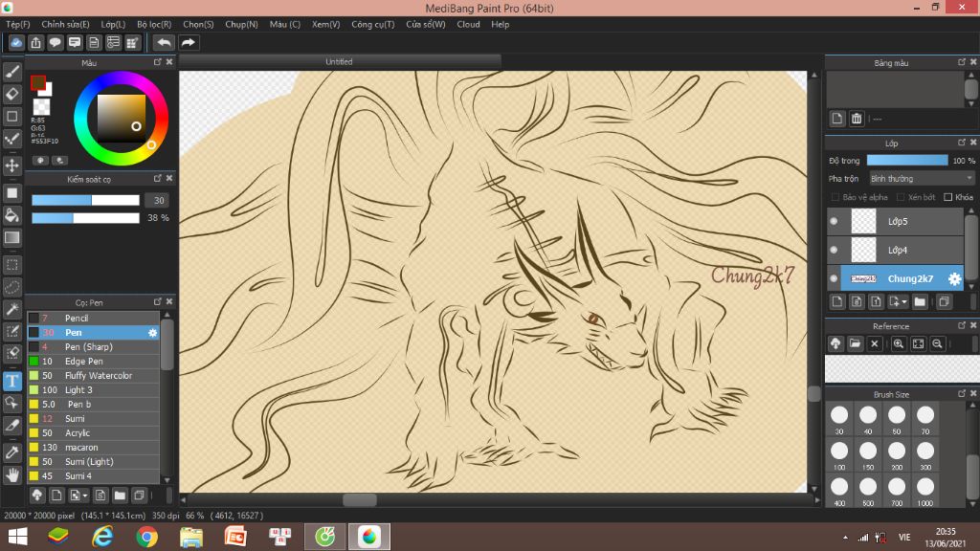Open the add layer dropdown arrow

coord(904,302)
